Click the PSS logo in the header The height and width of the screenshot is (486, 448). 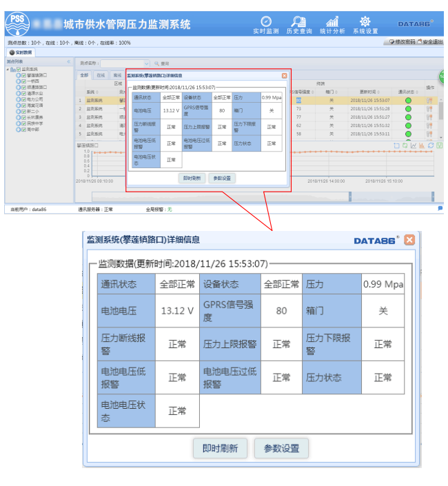pos(17,24)
